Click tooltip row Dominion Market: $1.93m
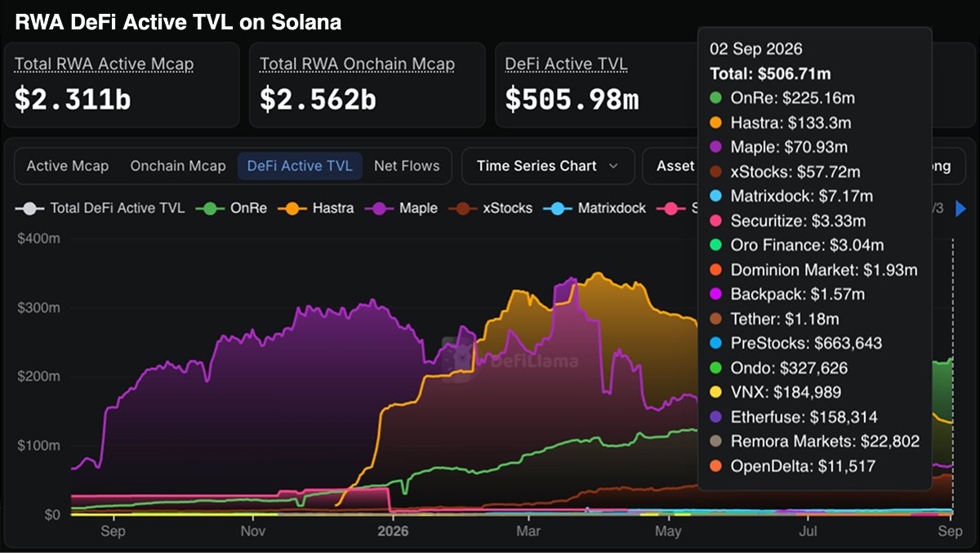 click(813, 270)
